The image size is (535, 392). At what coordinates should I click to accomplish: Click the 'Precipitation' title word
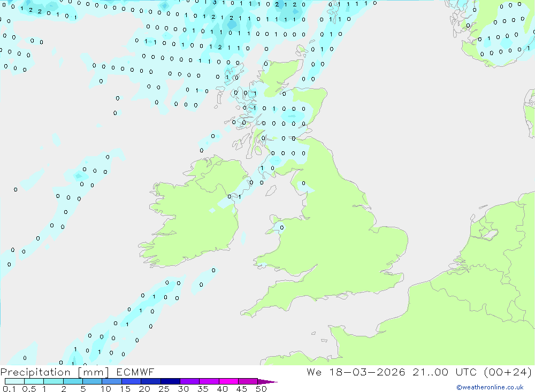pos(35,372)
